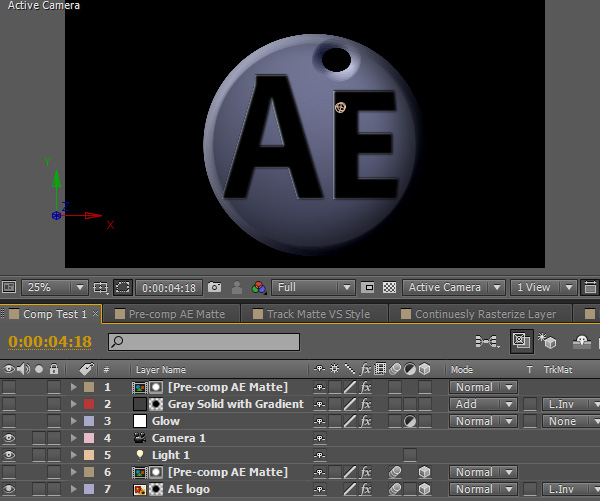Click the draft 3D icon in timeline
Image resolution: width=600 pixels, height=501 pixels.
(548, 342)
